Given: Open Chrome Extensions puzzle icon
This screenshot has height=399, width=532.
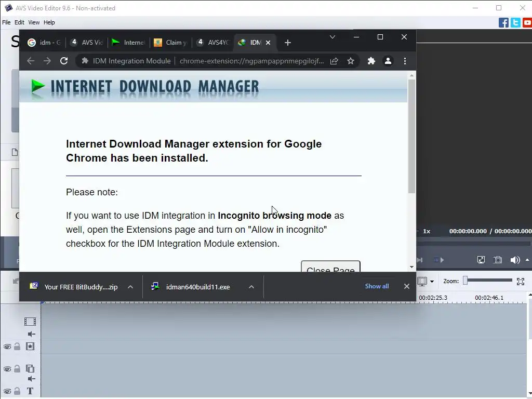Looking at the screenshot, I should tap(371, 61).
